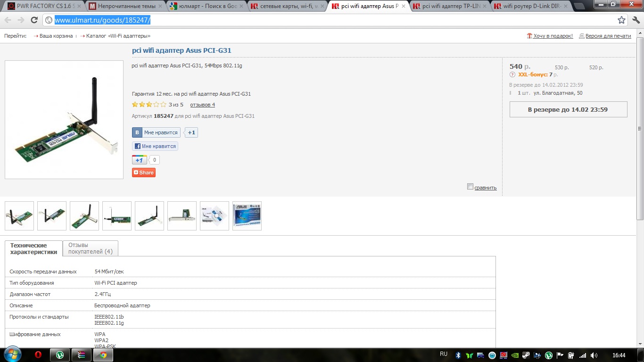Switch to 'Отзывы покупателей (4)' tab
644x362 pixels.
pyautogui.click(x=91, y=248)
